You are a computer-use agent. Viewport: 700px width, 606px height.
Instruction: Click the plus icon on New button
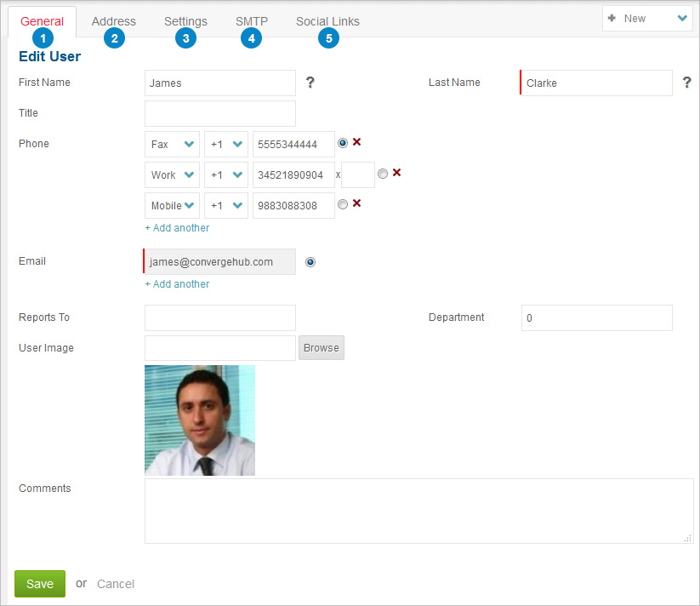coord(612,18)
